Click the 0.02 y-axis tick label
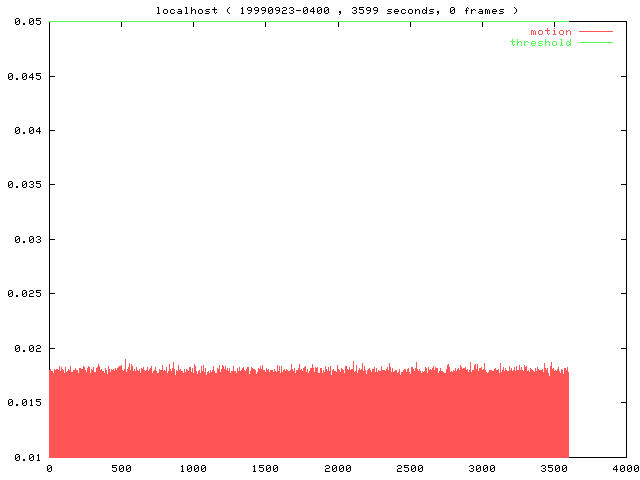640x480 pixels. click(x=26, y=349)
